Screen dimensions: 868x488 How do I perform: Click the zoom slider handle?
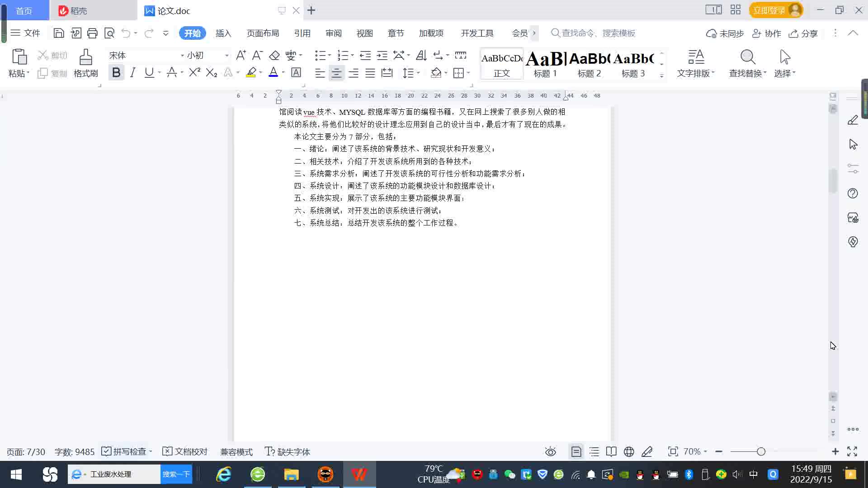point(761,452)
